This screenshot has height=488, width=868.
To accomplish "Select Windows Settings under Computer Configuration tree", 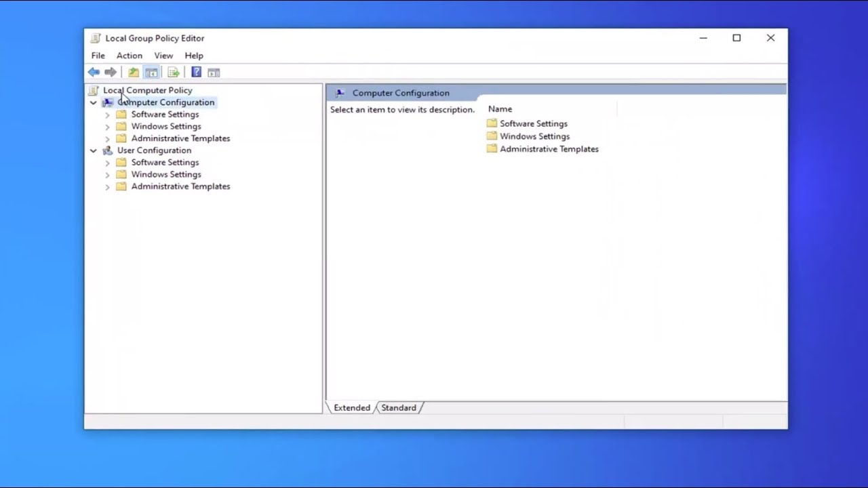I will (166, 127).
